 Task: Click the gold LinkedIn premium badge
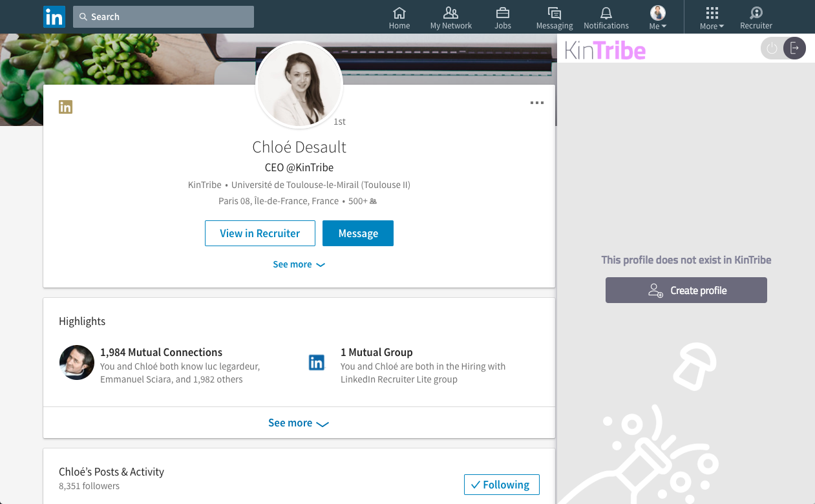pos(65,107)
